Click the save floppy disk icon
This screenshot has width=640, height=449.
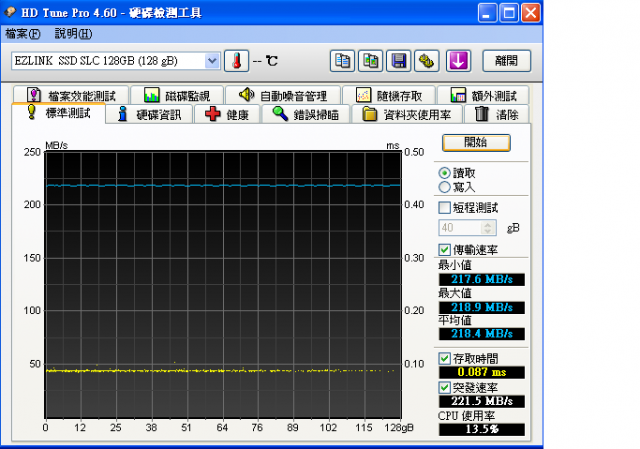[399, 61]
